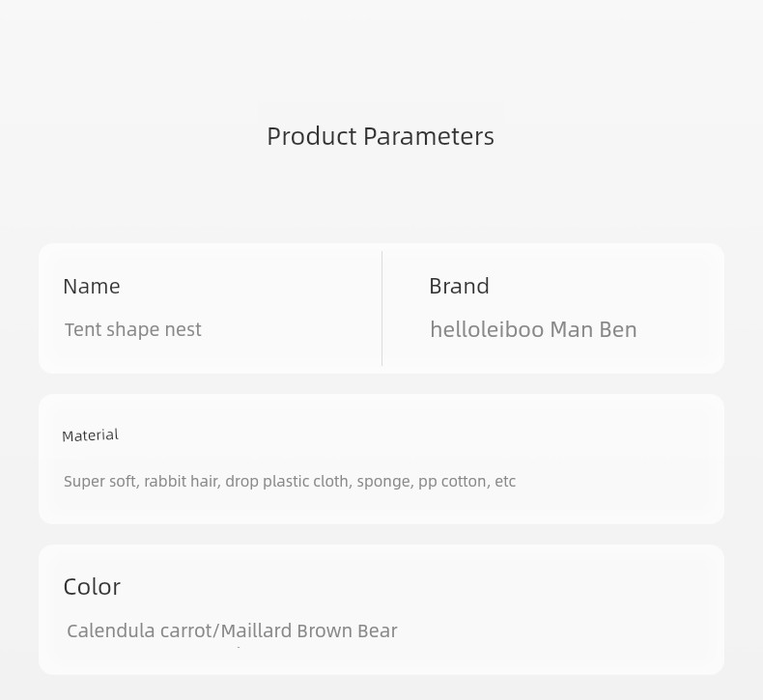Click 'pp cotton, etc' in material text
The width and height of the screenshot is (763, 700).
pos(466,481)
